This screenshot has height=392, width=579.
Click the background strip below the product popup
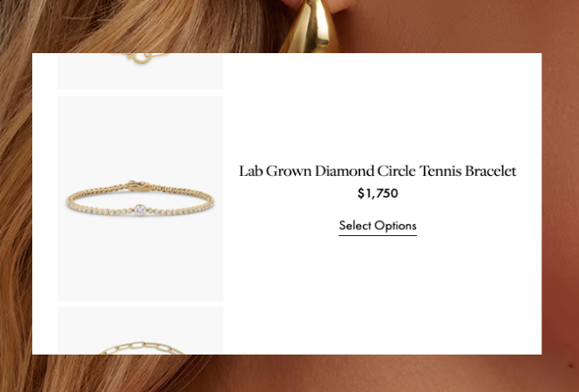pos(289,373)
